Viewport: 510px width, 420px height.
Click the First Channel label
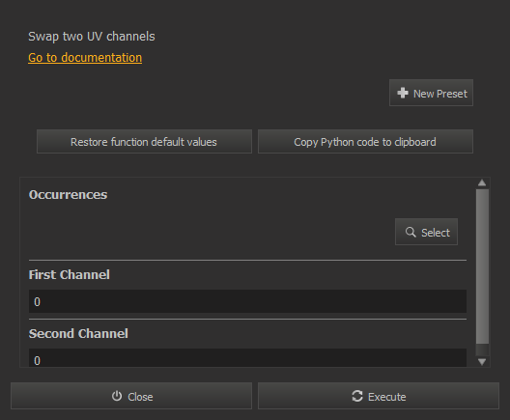(70, 275)
